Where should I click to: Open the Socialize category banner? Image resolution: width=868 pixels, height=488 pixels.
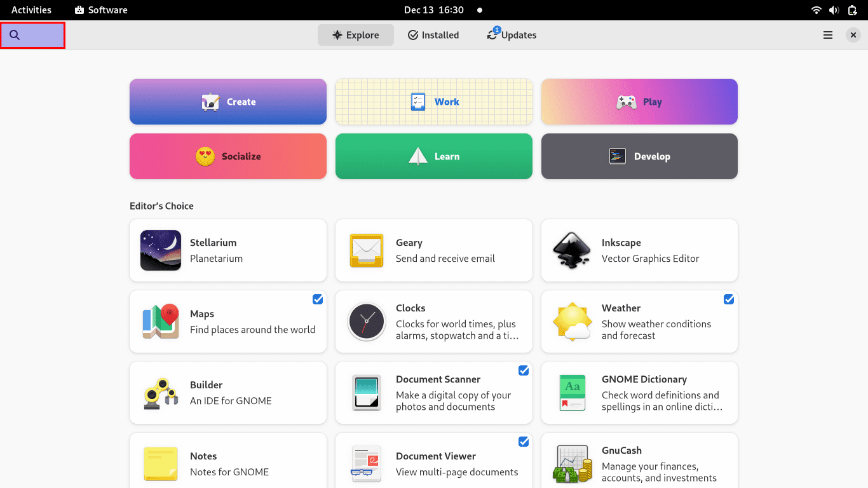pyautogui.click(x=228, y=156)
